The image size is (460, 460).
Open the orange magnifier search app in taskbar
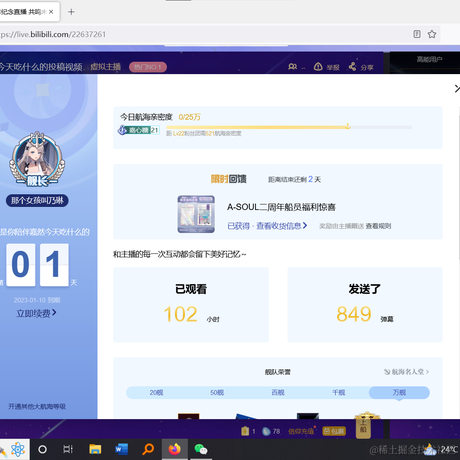[148, 449]
